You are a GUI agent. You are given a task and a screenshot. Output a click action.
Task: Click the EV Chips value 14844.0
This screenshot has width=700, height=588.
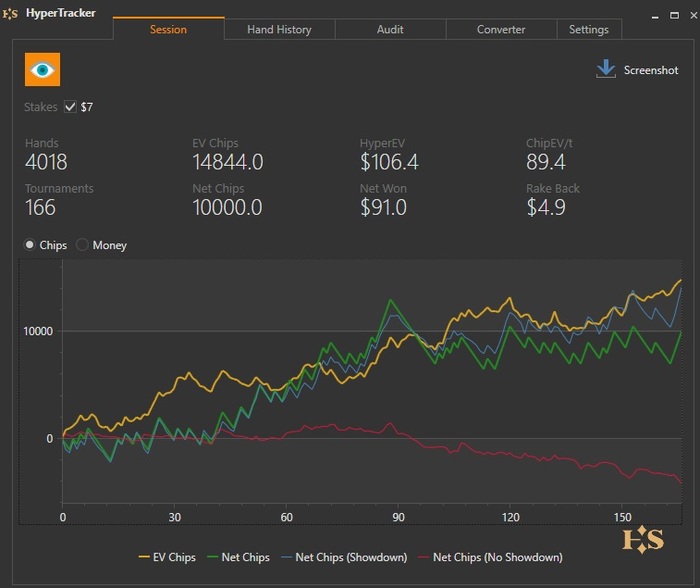coord(228,162)
